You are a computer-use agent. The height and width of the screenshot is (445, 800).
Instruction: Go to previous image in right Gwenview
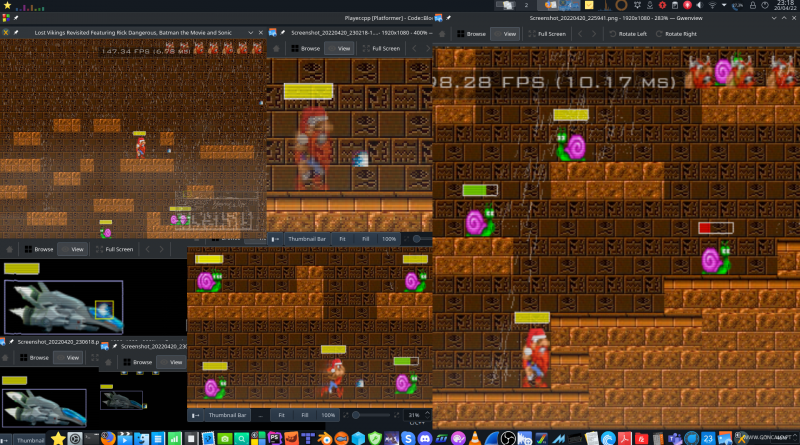580,34
